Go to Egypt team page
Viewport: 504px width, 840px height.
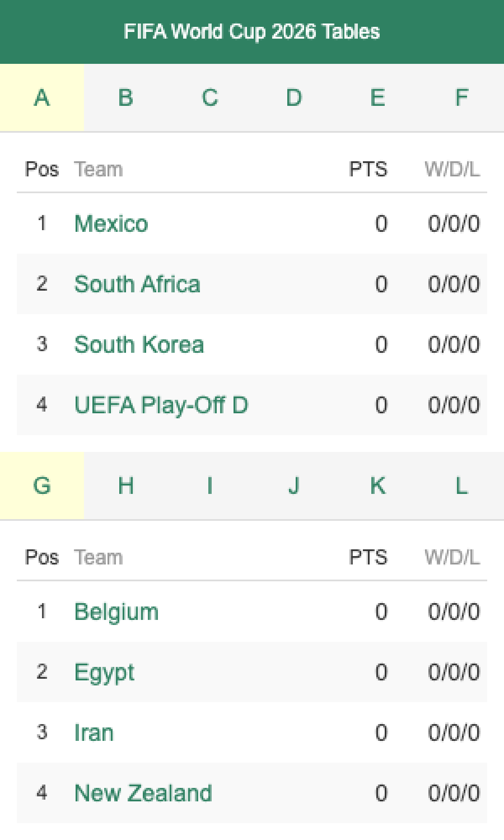click(x=104, y=672)
